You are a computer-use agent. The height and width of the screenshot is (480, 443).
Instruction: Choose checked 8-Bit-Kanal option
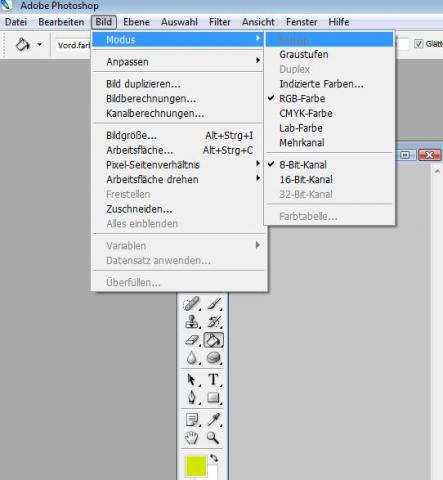329,165
